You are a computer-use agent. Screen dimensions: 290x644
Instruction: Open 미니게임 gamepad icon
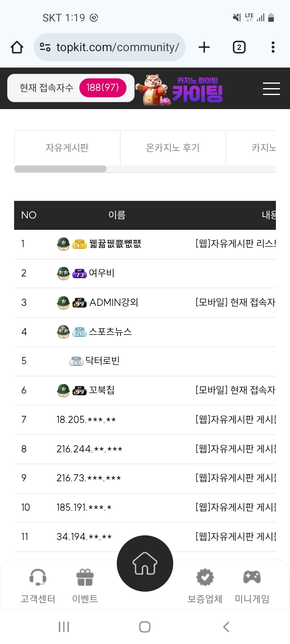point(252,577)
